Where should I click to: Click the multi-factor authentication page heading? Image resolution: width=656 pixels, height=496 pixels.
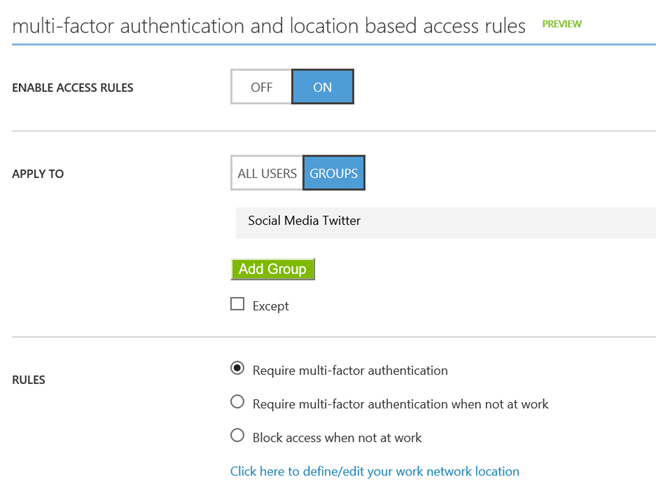(x=269, y=26)
